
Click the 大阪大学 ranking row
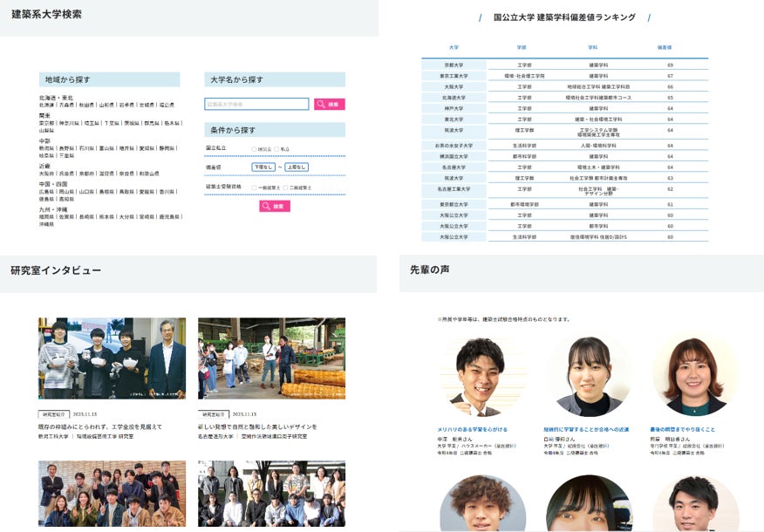(565, 86)
